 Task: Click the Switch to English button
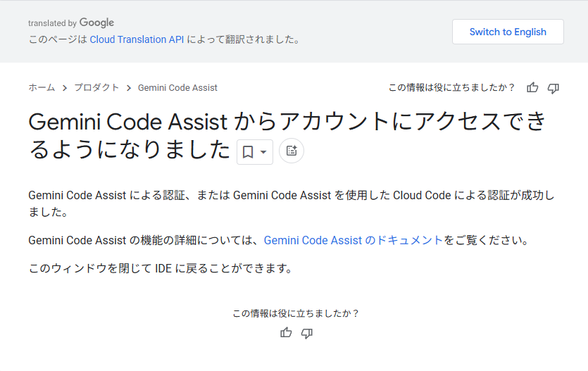(508, 32)
